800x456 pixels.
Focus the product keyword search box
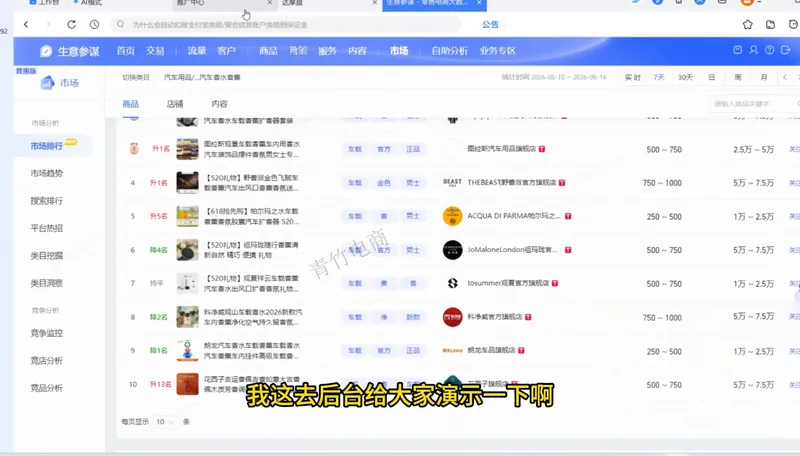pos(754,104)
